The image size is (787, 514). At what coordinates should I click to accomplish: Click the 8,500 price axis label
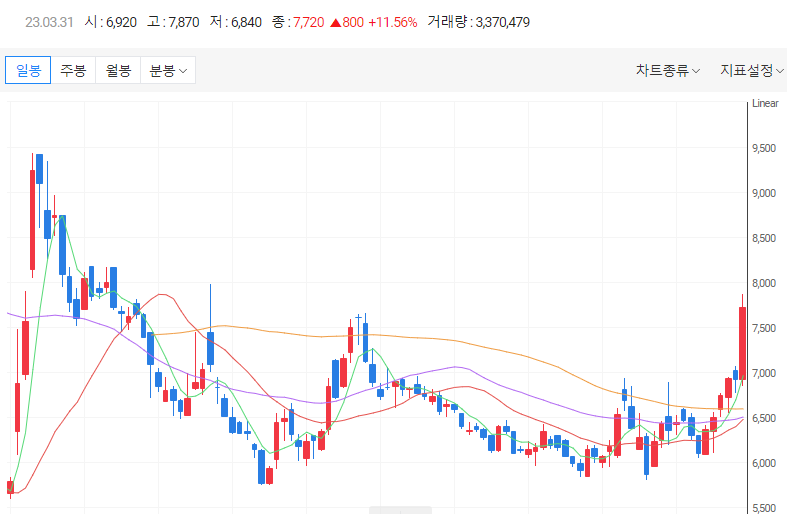764,238
